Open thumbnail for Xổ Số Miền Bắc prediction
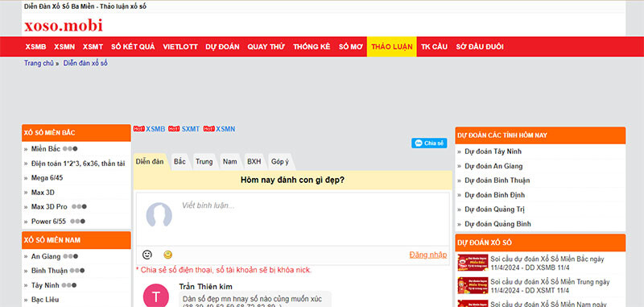 pyautogui.click(x=473, y=263)
